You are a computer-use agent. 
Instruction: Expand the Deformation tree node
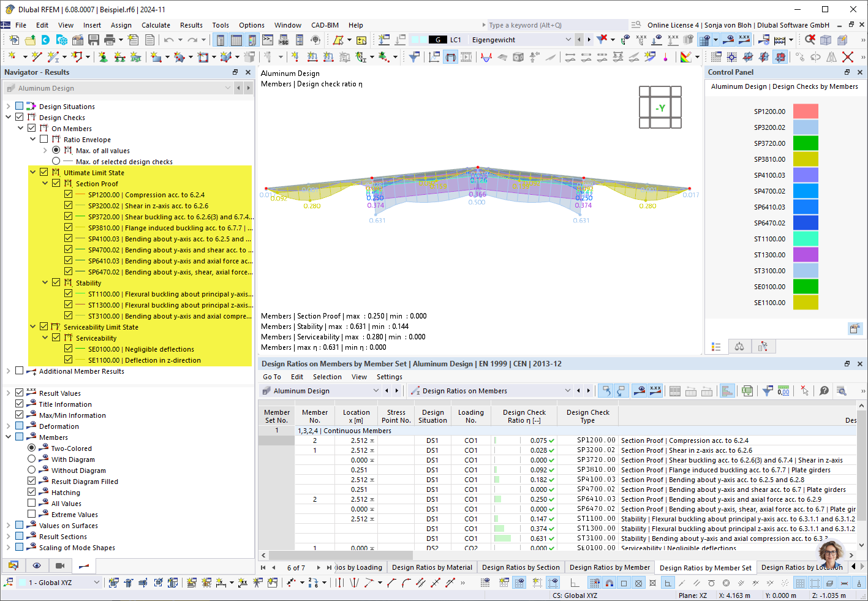click(8, 426)
